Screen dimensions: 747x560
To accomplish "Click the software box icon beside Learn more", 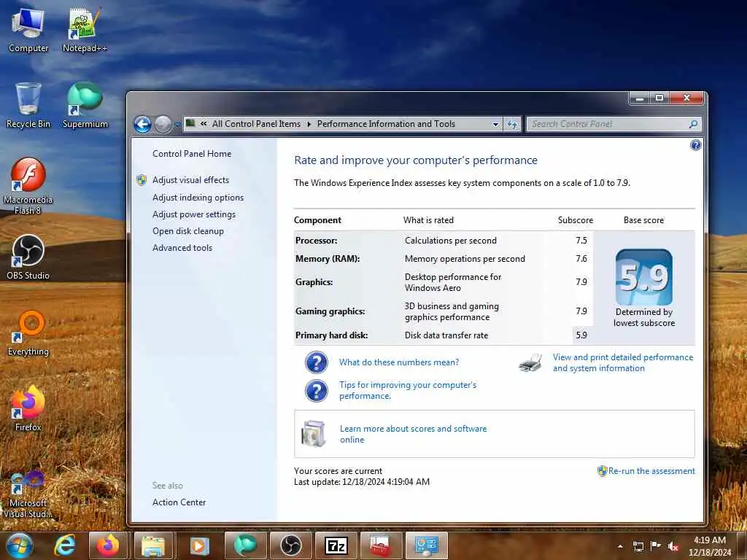I will pyautogui.click(x=314, y=434).
